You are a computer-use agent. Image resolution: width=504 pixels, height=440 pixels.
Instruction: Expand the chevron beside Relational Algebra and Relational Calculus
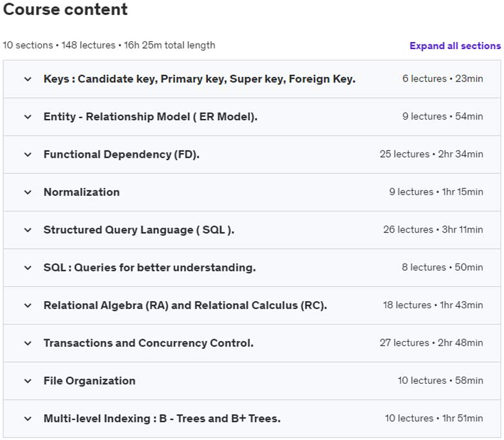click(x=28, y=306)
